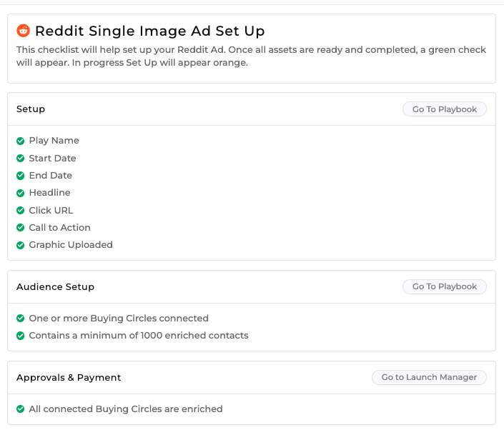
Task: Click the Reddit Single Image Ad Set Up title
Action: point(150,31)
